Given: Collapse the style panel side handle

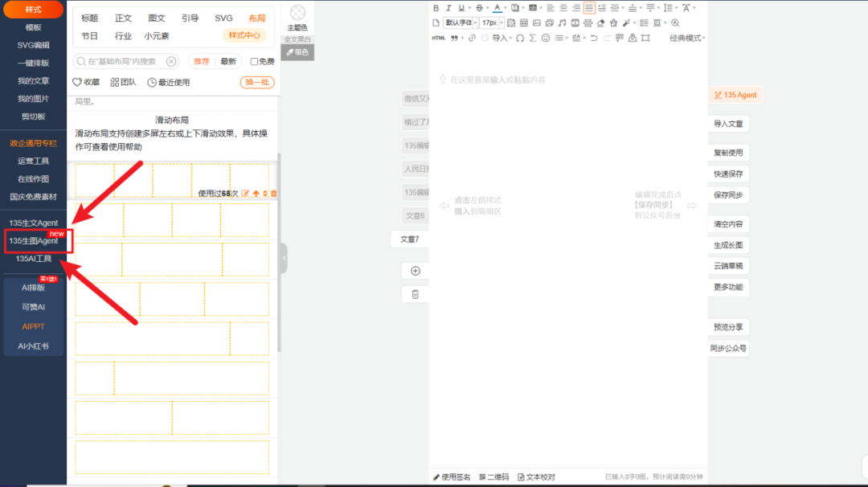Looking at the screenshot, I should (284, 258).
